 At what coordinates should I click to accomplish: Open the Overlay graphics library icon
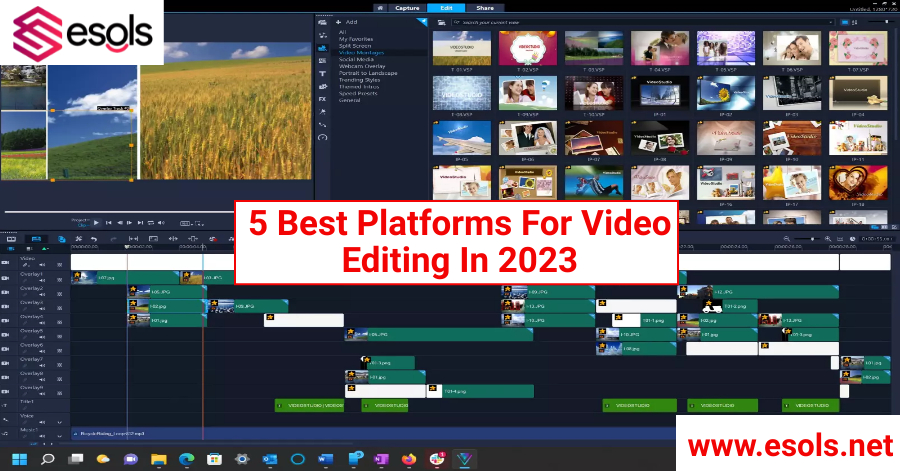tap(323, 86)
